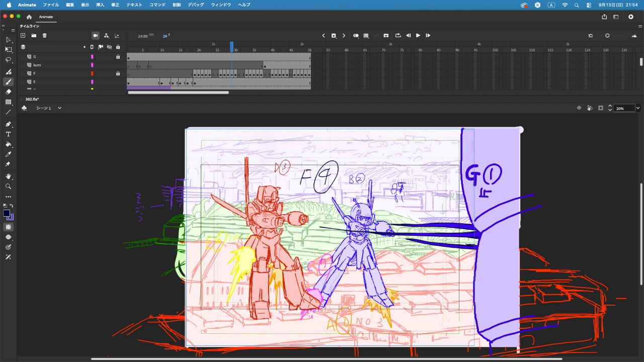The image size is (644, 362).
Task: Go to previous keyframe arrow
Action: [324, 36]
